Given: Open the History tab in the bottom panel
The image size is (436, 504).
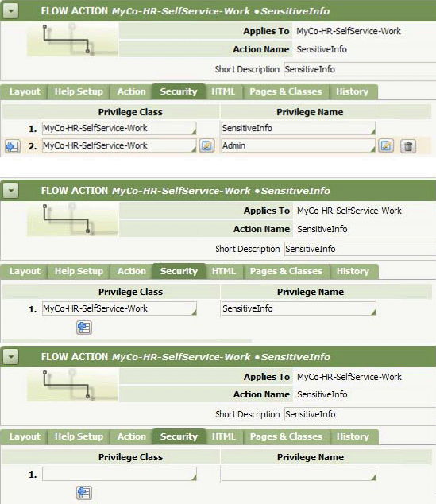Looking at the screenshot, I should coord(353,436).
